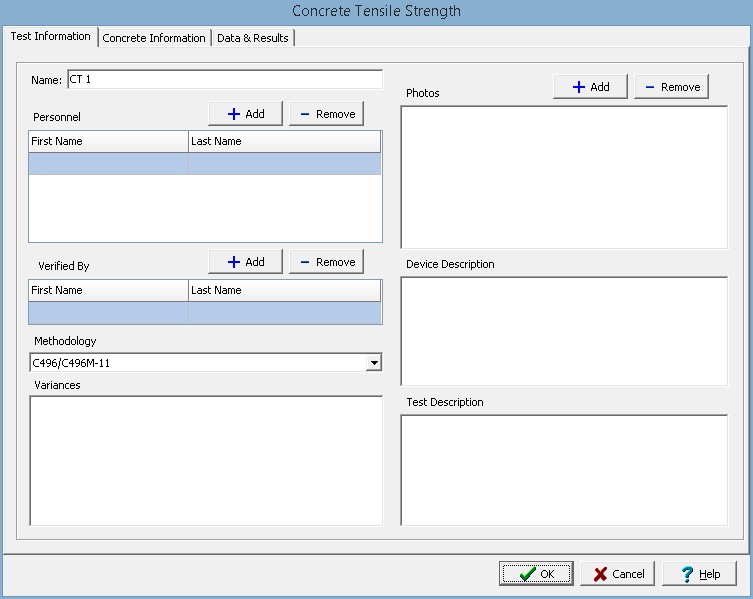Click inside Test Description box
753x599 pixels.
click(x=564, y=469)
